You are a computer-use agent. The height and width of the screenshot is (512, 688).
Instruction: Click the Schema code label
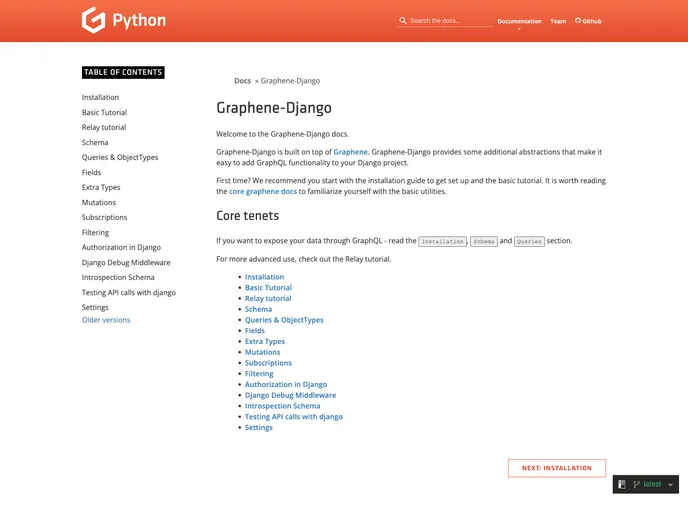pos(484,241)
